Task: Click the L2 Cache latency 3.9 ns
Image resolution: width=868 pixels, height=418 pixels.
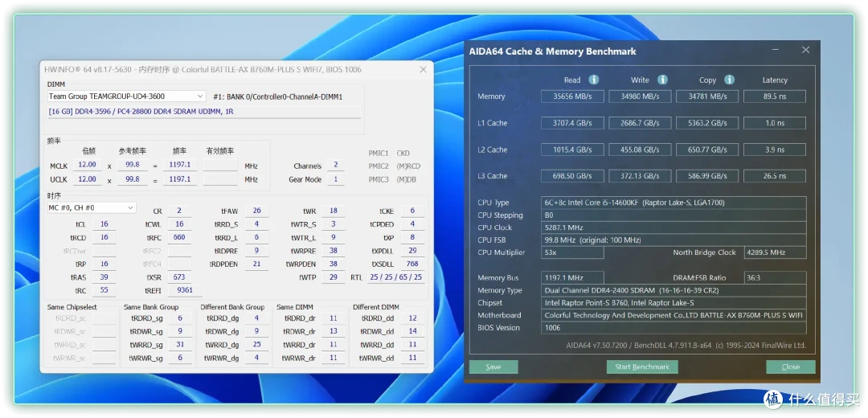Action: [775, 150]
